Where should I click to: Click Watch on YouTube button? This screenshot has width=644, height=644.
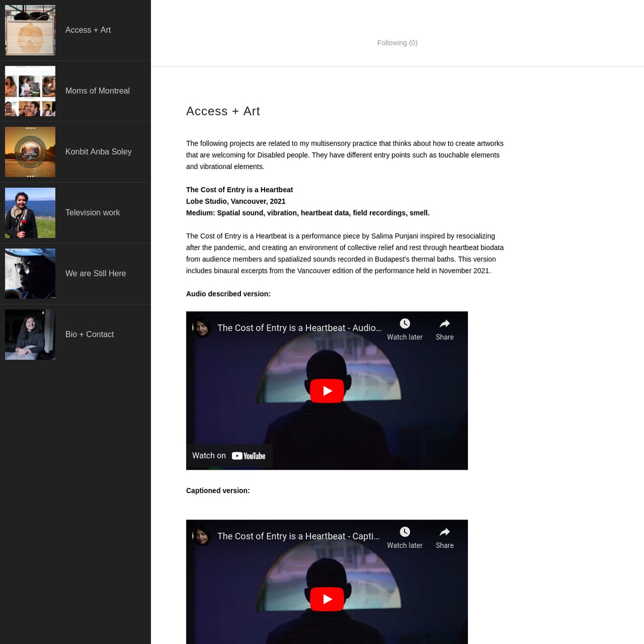point(229,456)
